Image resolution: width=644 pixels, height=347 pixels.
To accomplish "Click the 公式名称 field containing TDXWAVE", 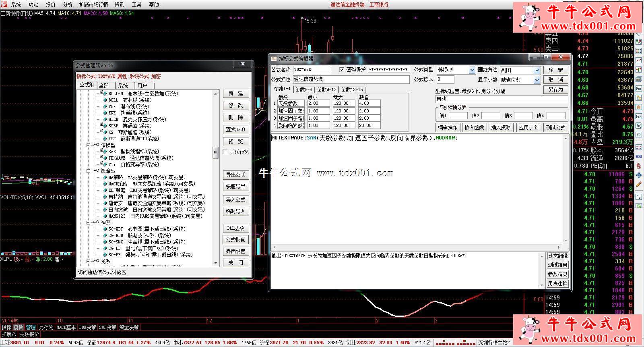I will tap(312, 70).
